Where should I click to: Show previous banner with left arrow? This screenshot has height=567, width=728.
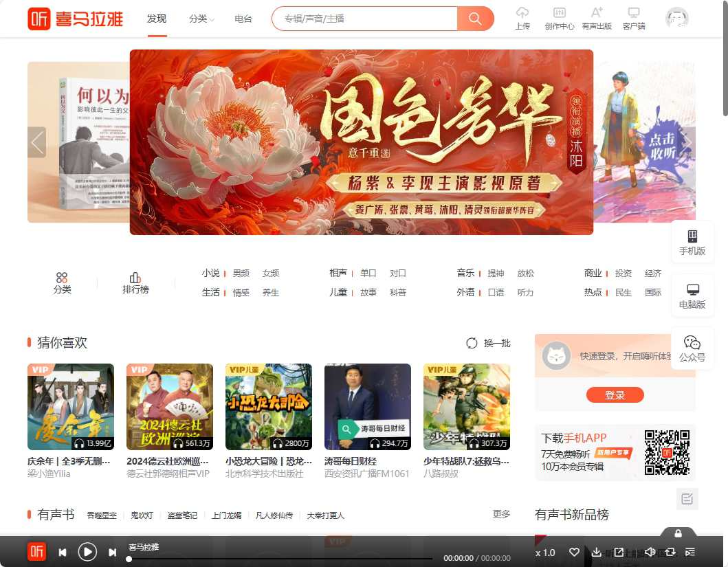[36, 142]
